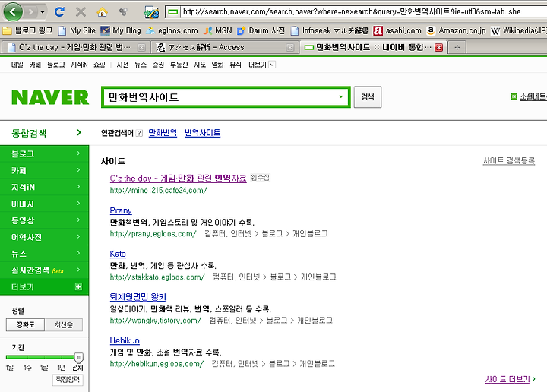The height and width of the screenshot is (392, 547).
Task: Open the Amazon.co.jp bookmark
Action: coord(457,30)
